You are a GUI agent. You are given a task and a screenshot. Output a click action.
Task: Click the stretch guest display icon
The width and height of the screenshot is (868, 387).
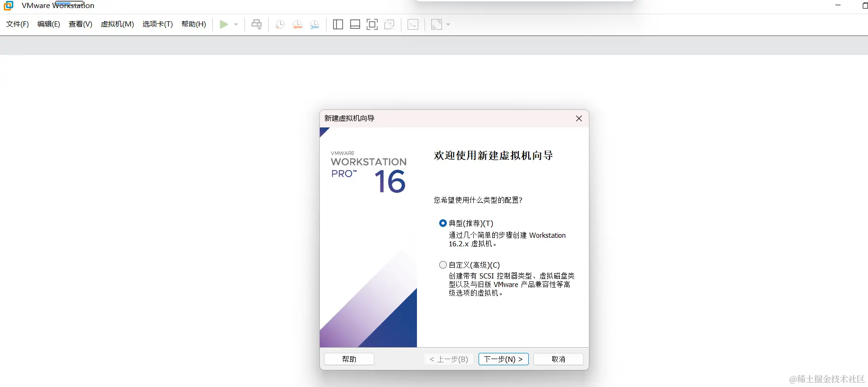coord(437,25)
